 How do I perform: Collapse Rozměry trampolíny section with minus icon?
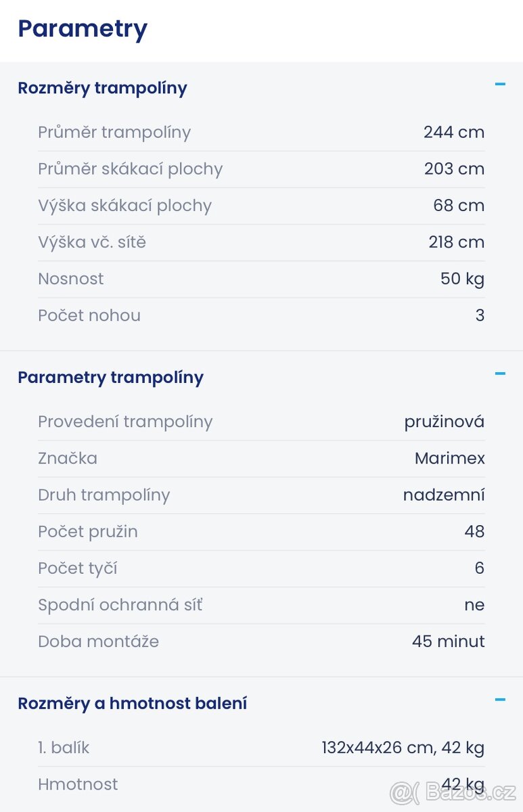pyautogui.click(x=500, y=85)
